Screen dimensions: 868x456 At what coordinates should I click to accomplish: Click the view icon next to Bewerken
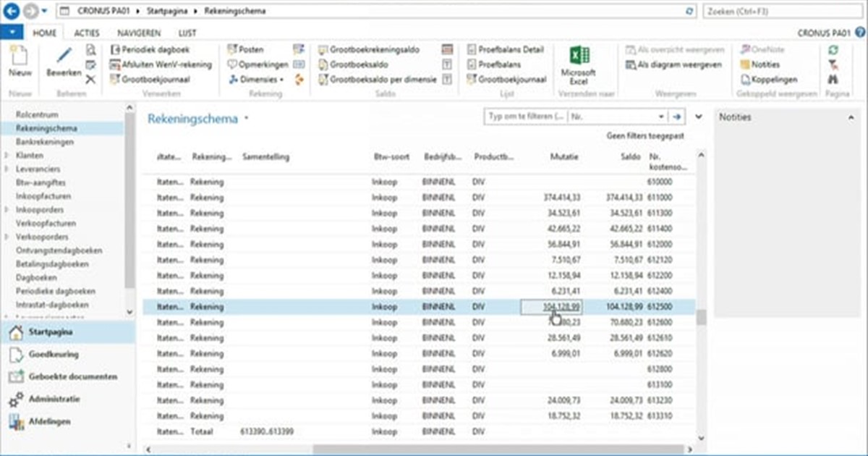91,50
